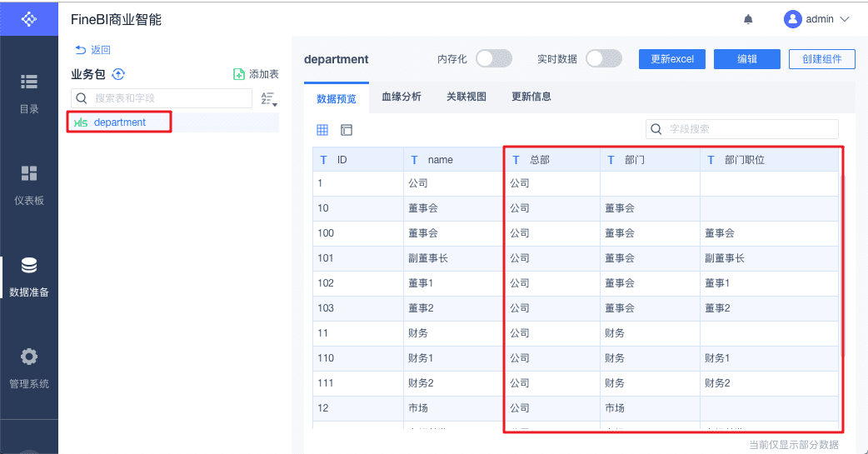Switch to the 血缘分析 tab
Image resolution: width=868 pixels, height=454 pixels.
(402, 97)
